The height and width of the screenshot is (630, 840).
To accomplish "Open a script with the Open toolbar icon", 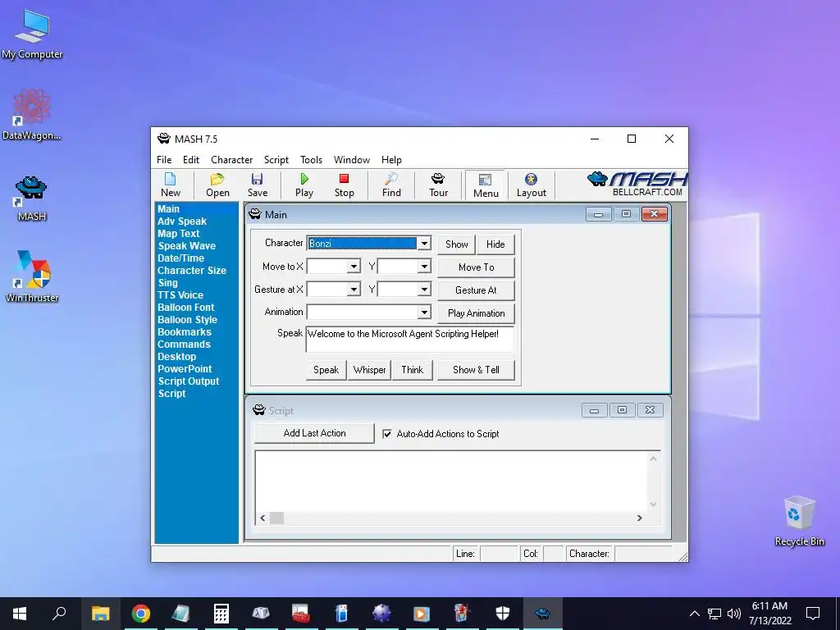I will 217,185.
